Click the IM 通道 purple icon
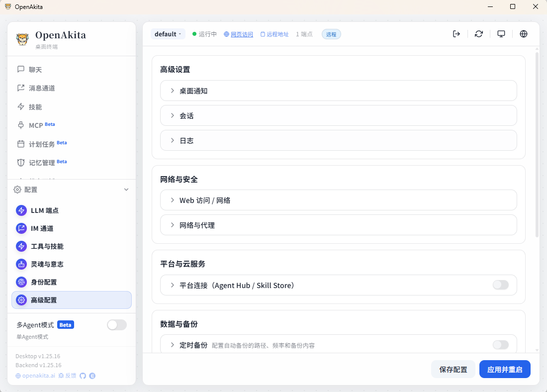547x392 pixels. pyautogui.click(x=21, y=228)
